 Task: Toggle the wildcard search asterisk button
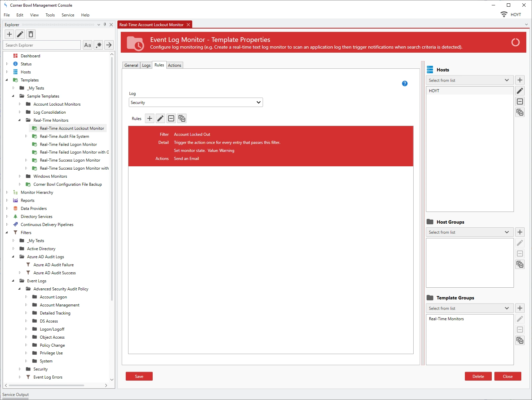[98, 45]
